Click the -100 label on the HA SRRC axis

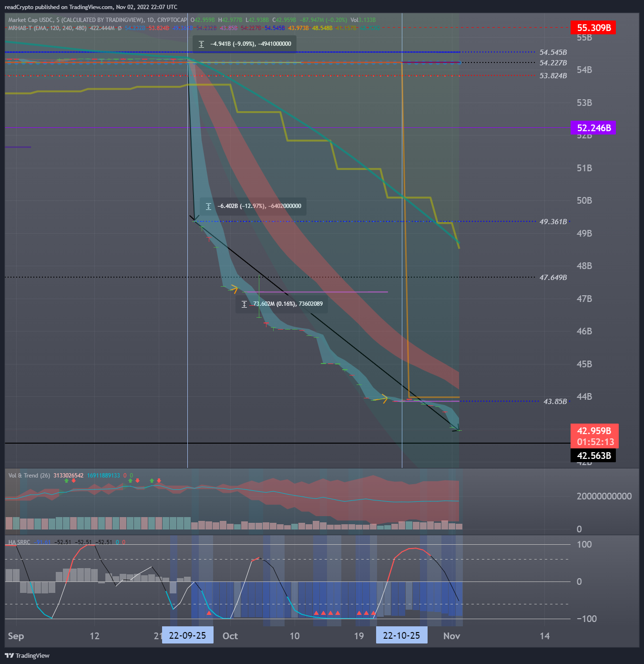click(587, 619)
